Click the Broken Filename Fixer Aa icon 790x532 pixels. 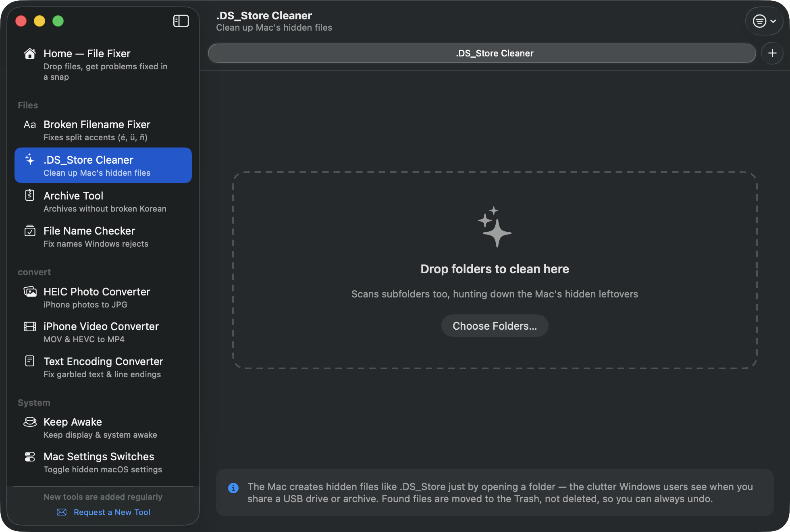click(x=30, y=125)
